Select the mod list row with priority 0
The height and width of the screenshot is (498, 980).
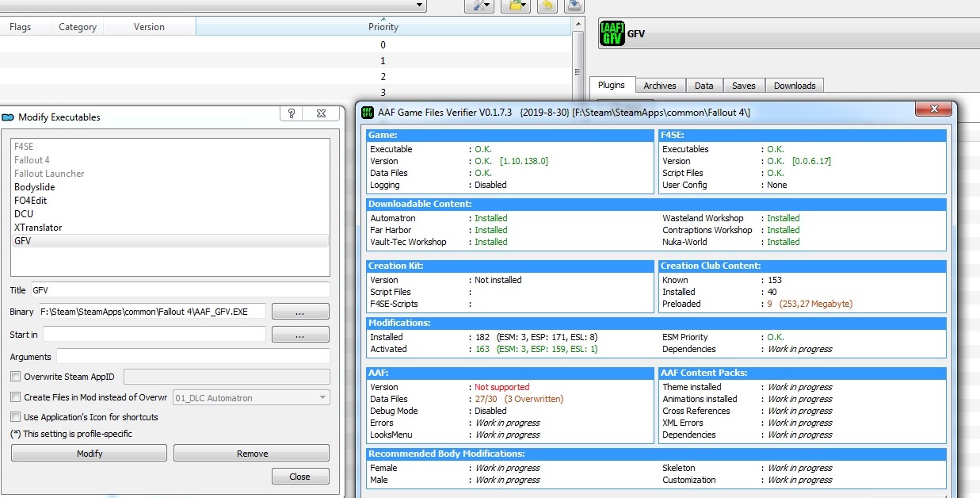click(x=285, y=45)
